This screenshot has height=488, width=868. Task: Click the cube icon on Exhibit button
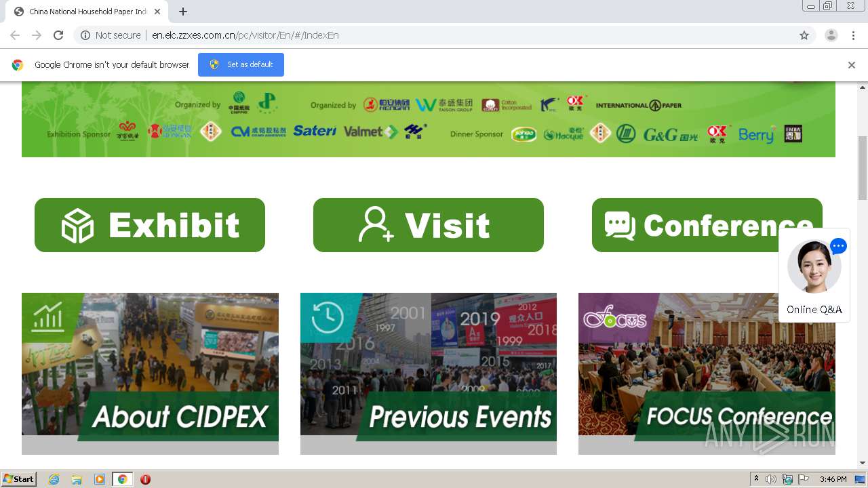[x=77, y=225]
